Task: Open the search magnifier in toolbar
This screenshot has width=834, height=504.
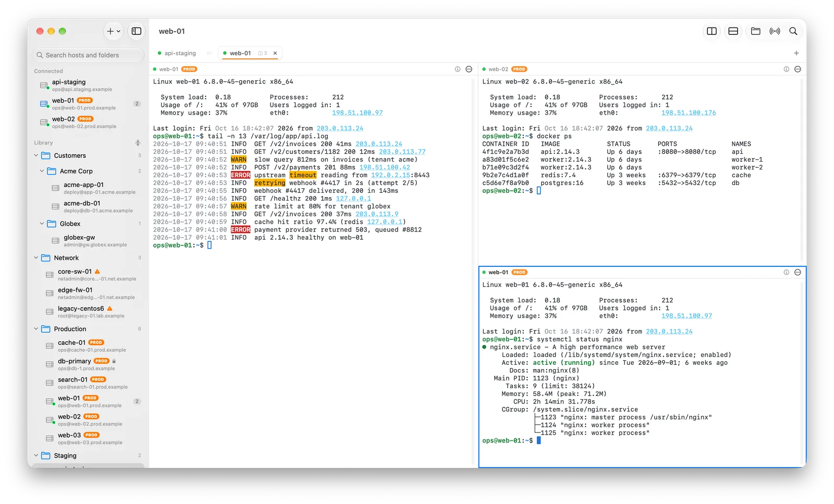Action: 793,31
